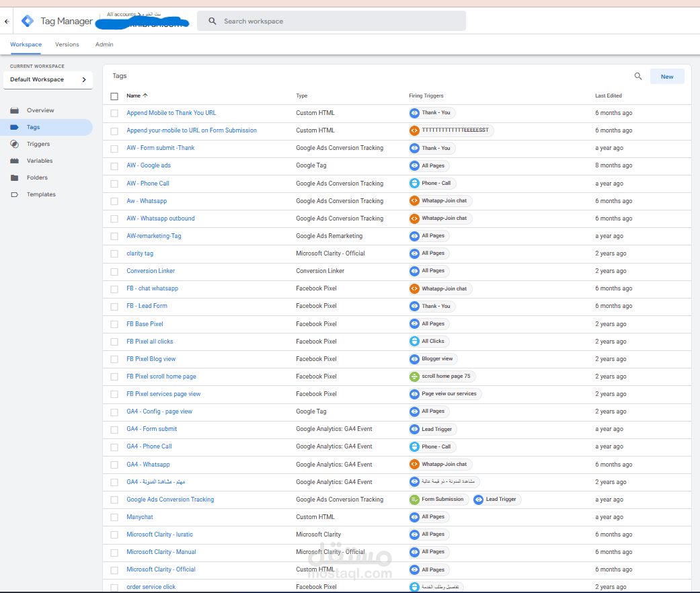Click the Type column header

point(302,95)
